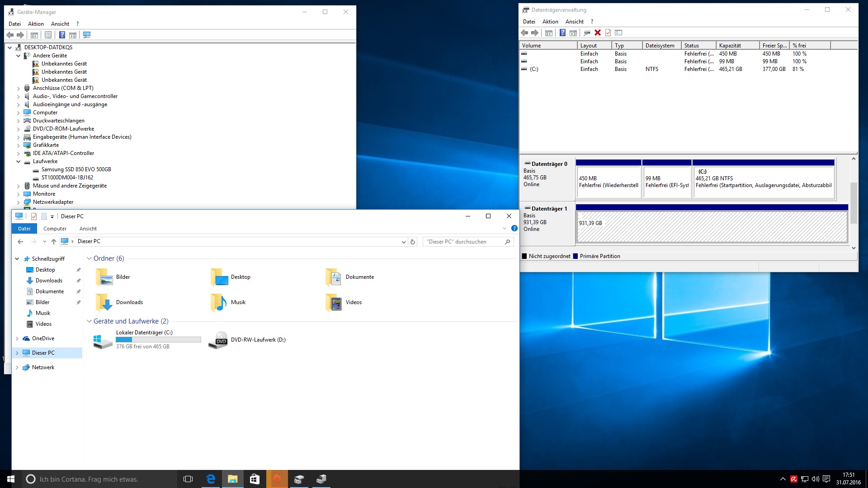Click scan for hardware changes icon in Geräte-Manager
The width and height of the screenshot is (868, 488).
(x=87, y=35)
